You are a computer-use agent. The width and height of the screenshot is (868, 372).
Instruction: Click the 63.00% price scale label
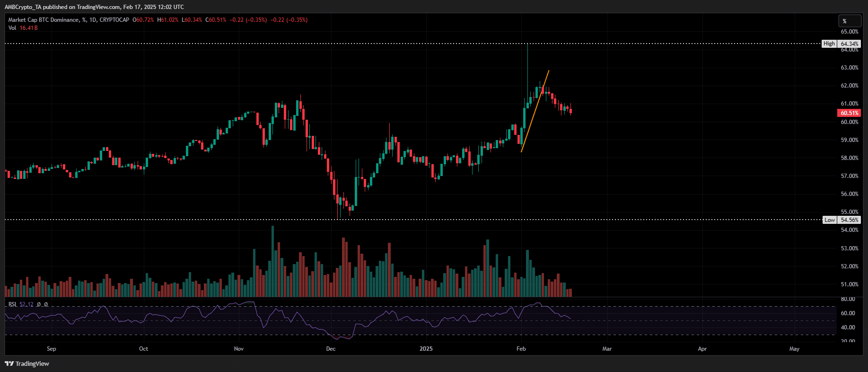pyautogui.click(x=850, y=68)
